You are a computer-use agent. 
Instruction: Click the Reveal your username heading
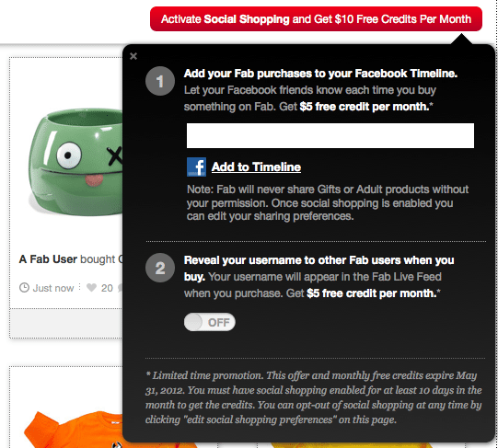[318, 268]
